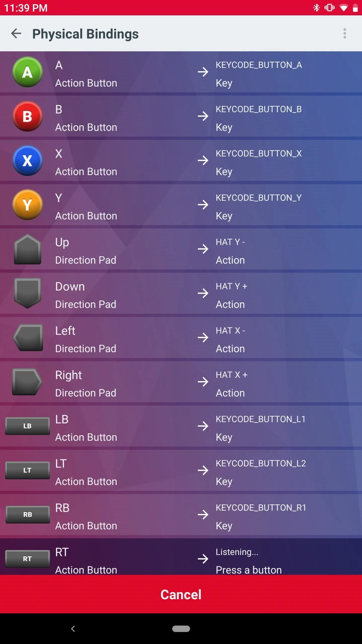Tap the D-pad Up arrow icon
This screenshot has width=362, height=644.
point(27,249)
